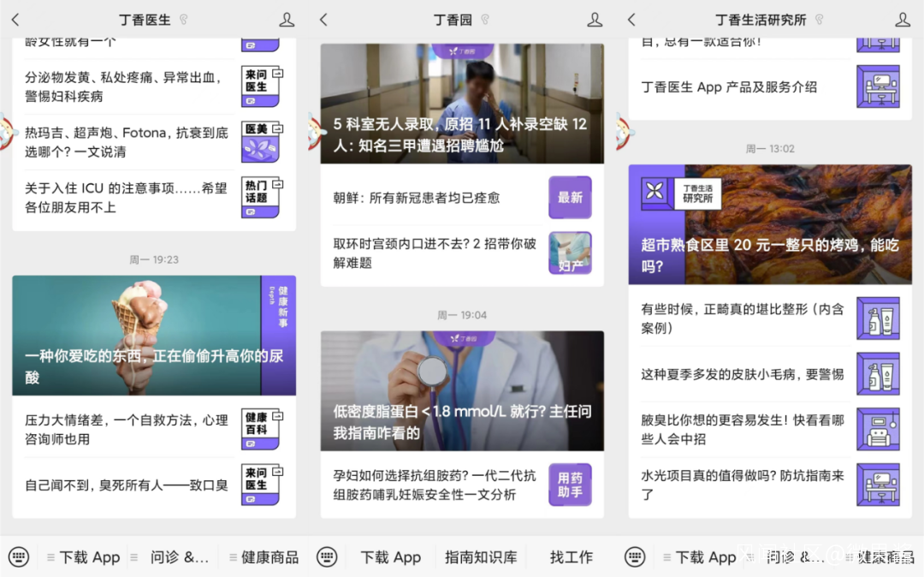Read 孕妇如何选择抗组胺药 article
The width and height of the screenshot is (924, 577).
tap(435, 485)
